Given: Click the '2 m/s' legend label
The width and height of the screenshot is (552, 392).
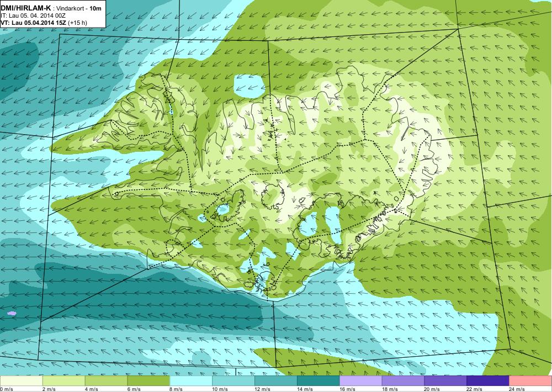Looking at the screenshot, I should click(x=49, y=389).
